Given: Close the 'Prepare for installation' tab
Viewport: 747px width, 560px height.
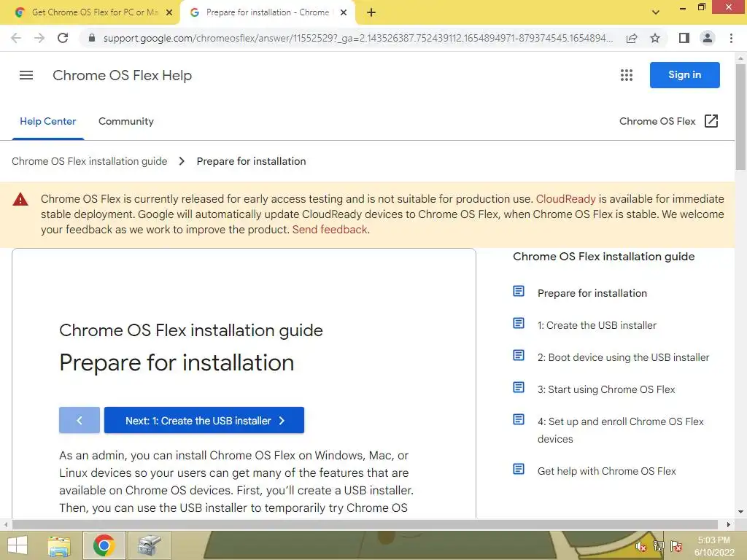Looking at the screenshot, I should click(x=344, y=13).
